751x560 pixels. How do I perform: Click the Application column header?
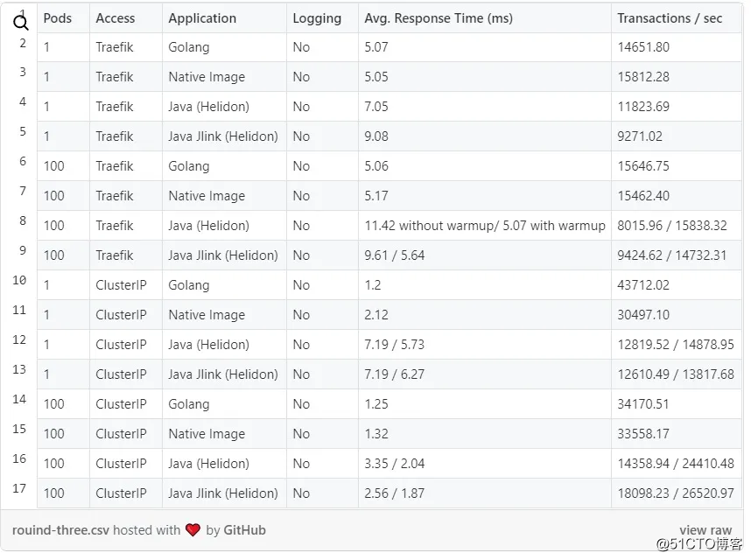click(x=202, y=18)
